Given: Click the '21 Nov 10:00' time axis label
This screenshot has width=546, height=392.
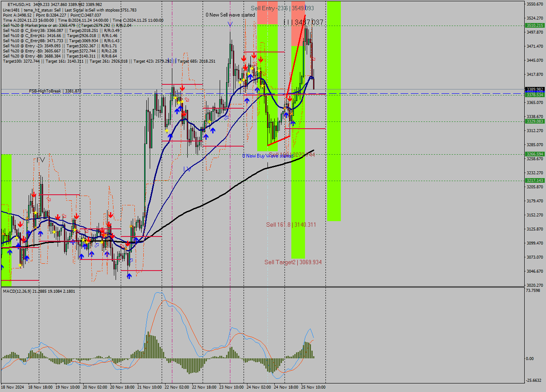Looking at the screenshot, I should (149, 387).
